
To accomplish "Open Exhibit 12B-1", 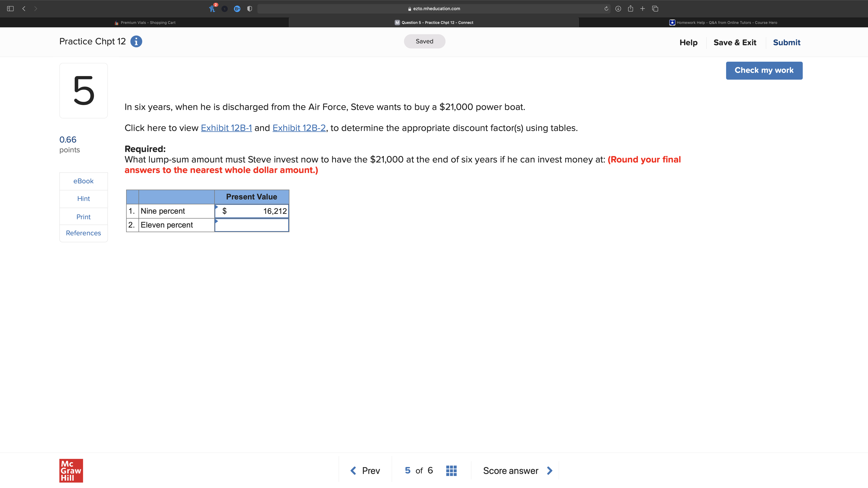I will pyautogui.click(x=226, y=128).
